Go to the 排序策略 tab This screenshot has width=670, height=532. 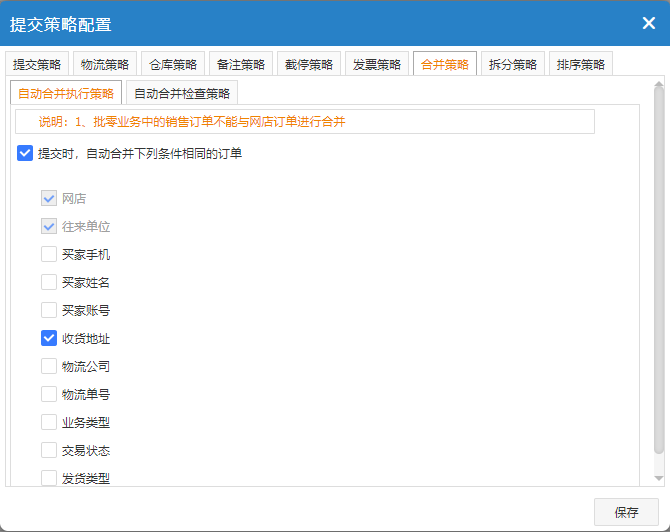581,64
